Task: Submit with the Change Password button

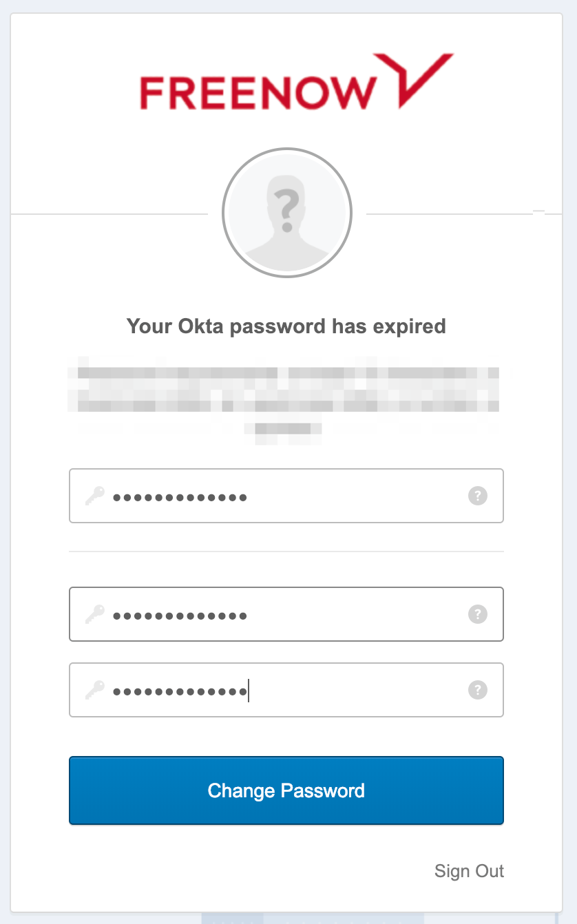Action: point(286,790)
